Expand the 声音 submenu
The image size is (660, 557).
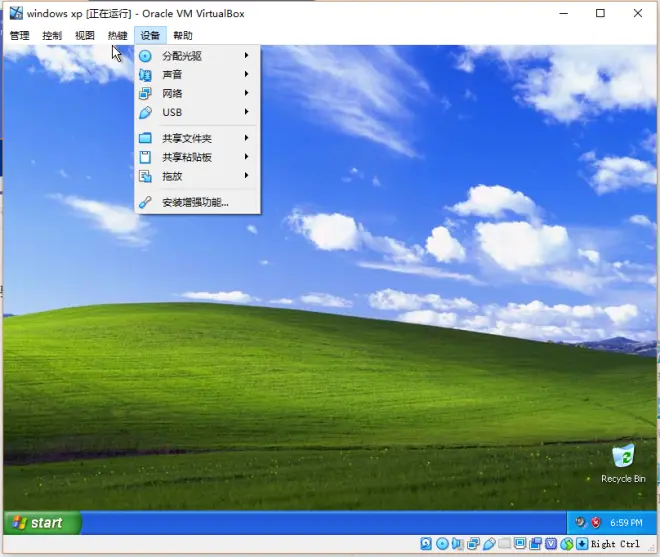click(197, 75)
